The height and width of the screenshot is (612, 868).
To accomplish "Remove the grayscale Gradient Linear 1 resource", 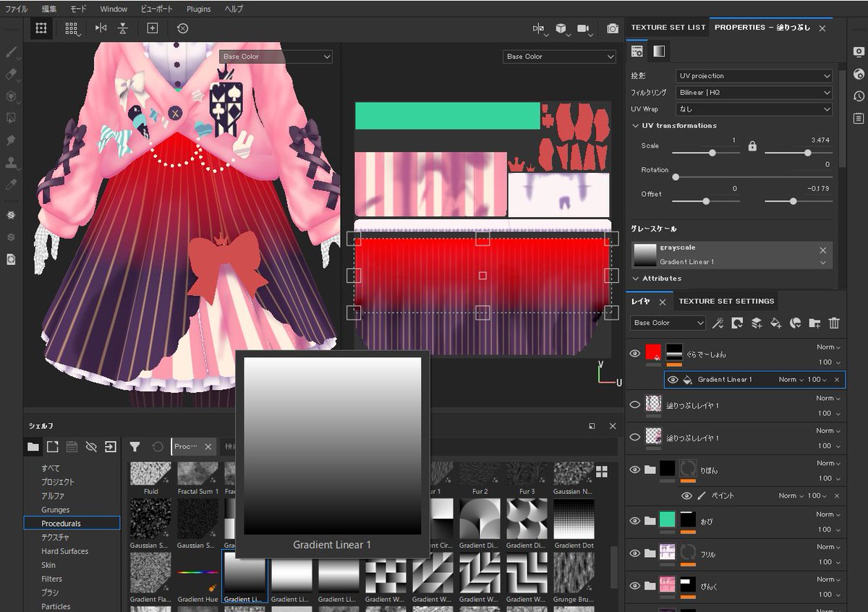I will (822, 250).
